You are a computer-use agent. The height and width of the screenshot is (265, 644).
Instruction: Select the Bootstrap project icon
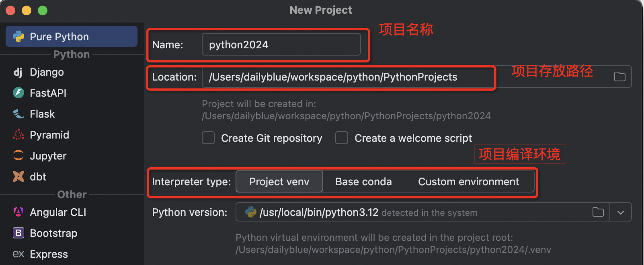[18, 233]
